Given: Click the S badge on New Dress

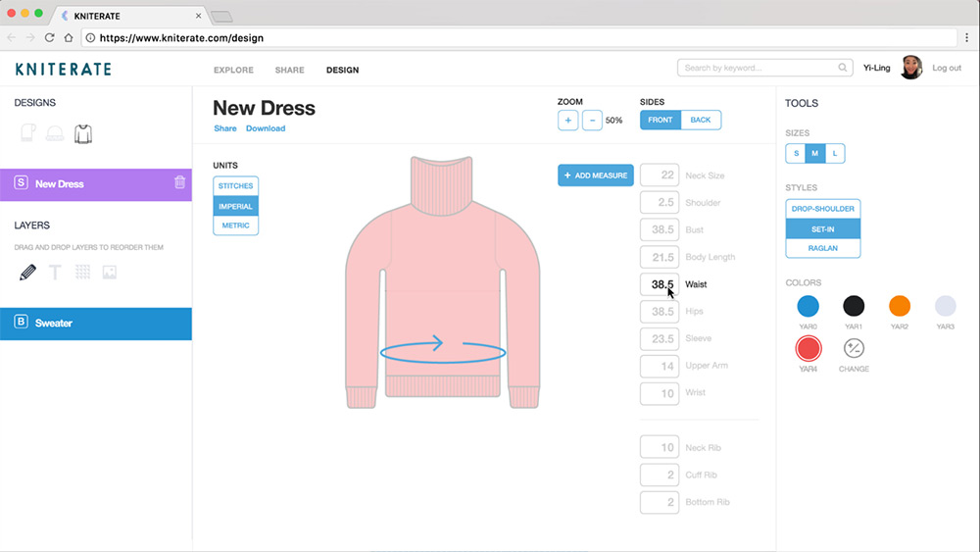Looking at the screenshot, I should (22, 182).
